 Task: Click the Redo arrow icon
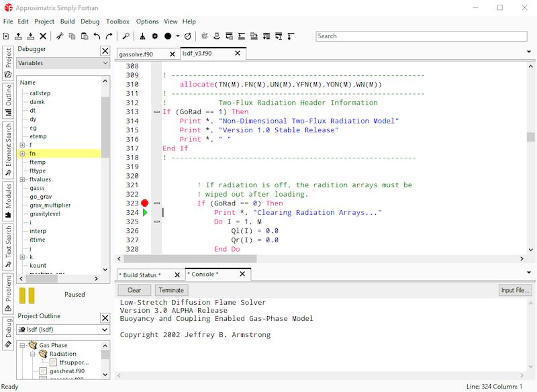(x=110, y=37)
